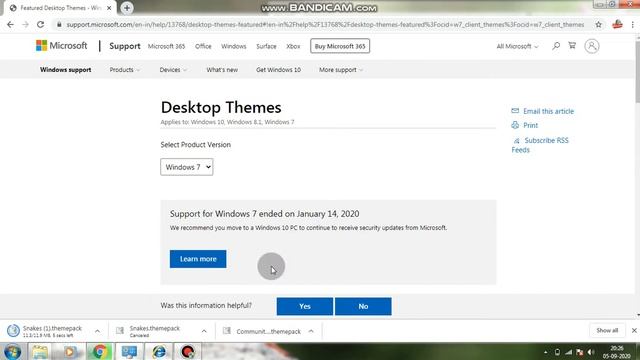Show hidden system tray icons
The width and height of the screenshot is (640, 360).
[x=546, y=352]
